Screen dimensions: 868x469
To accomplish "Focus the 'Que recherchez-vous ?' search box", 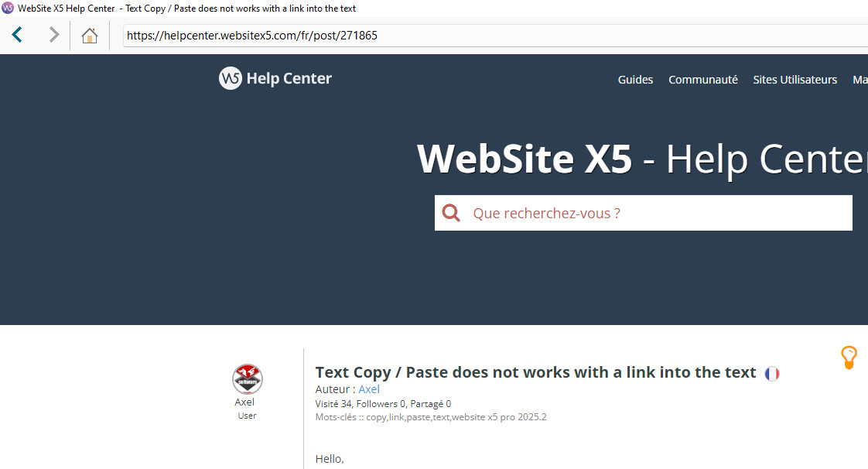I will coord(643,213).
